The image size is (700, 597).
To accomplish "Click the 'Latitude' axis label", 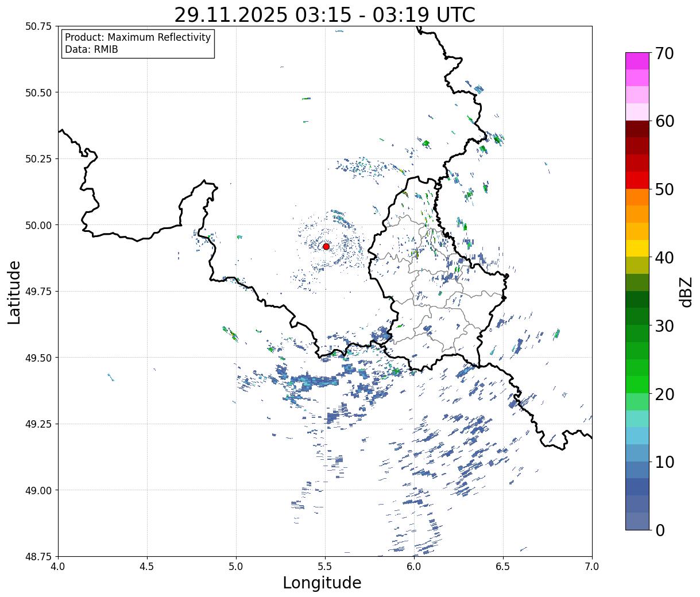I will 14,292.
